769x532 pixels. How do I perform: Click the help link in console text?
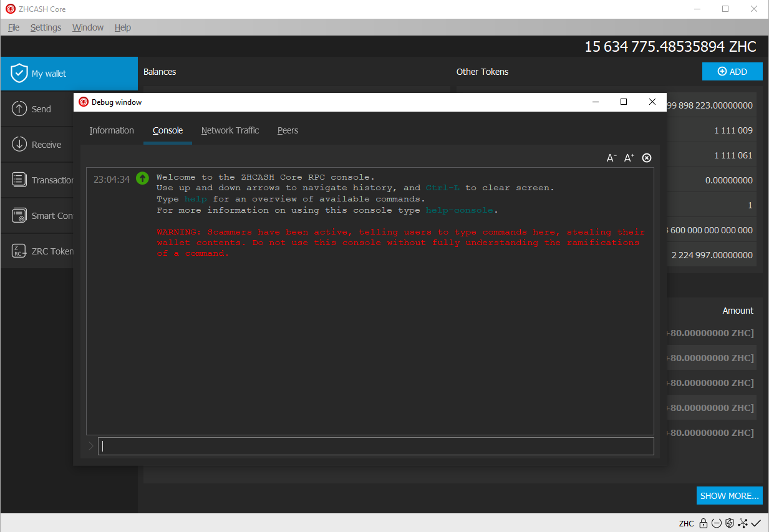196,199
